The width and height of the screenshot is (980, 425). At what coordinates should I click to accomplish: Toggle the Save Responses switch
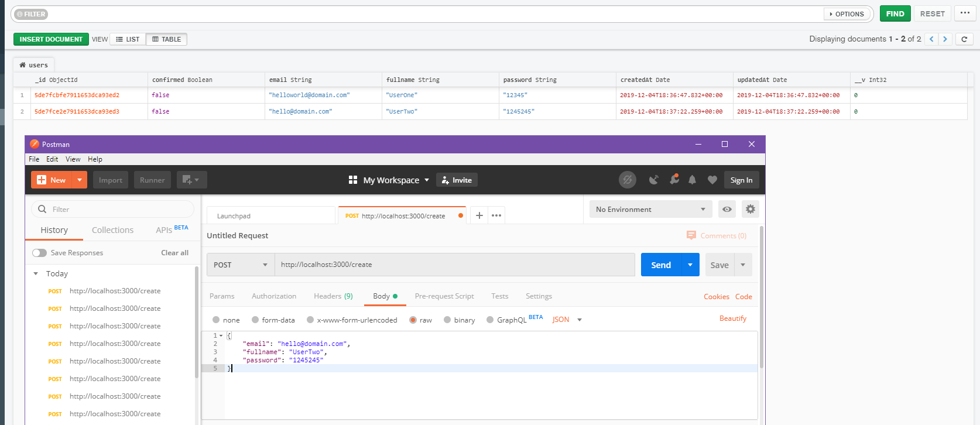pyautogui.click(x=39, y=253)
